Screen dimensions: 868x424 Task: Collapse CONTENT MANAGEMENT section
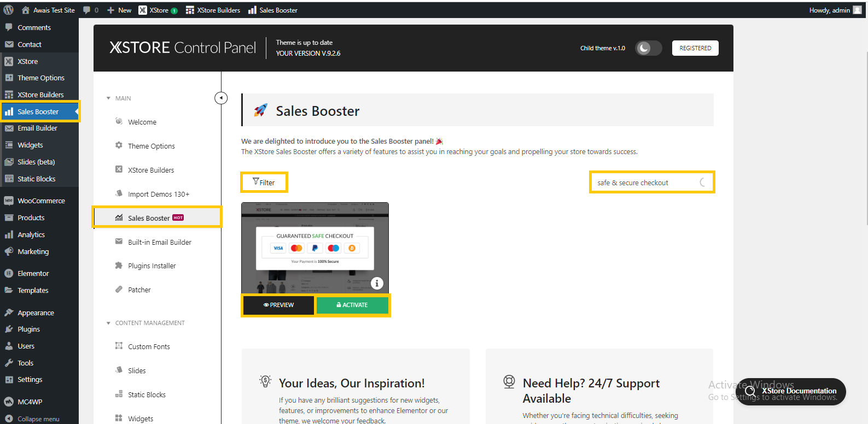pyautogui.click(x=108, y=323)
